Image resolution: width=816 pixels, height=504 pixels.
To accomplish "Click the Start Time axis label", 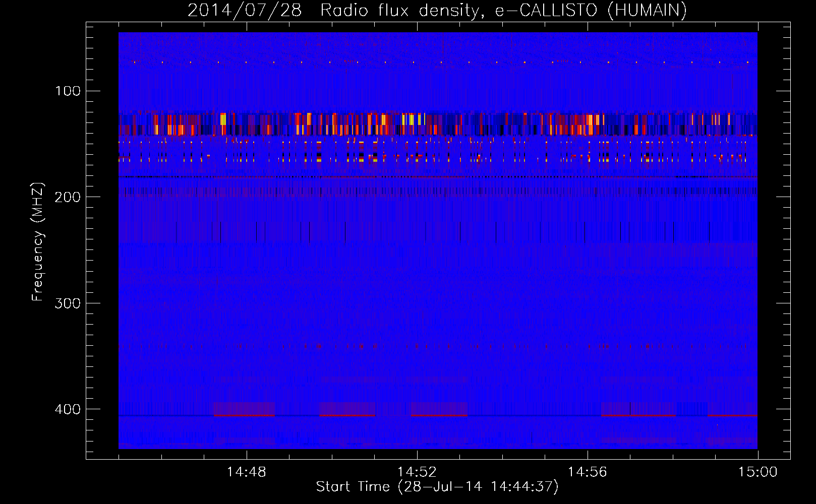I will (437, 487).
